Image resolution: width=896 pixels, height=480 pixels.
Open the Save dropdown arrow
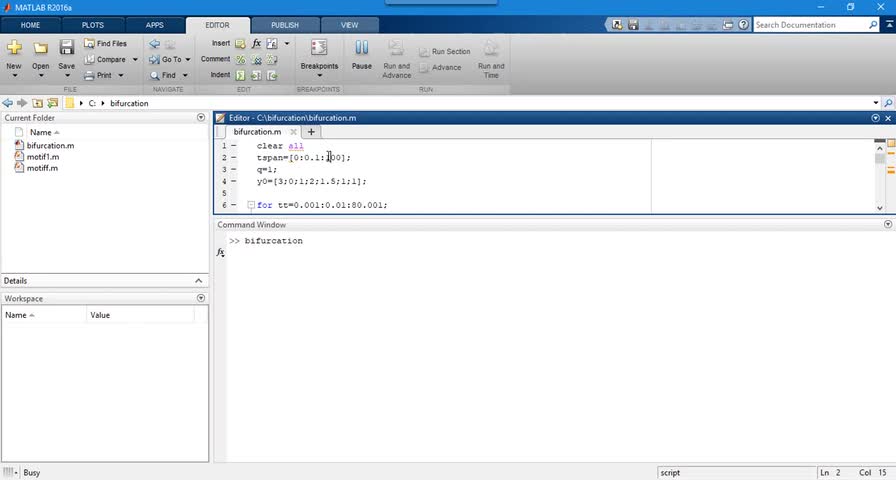tap(67, 75)
